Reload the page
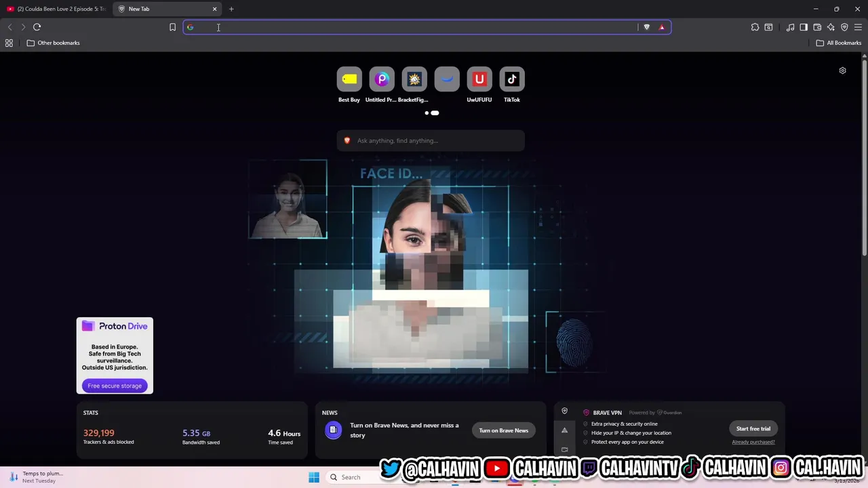Image resolution: width=868 pixels, height=488 pixels. point(37,27)
